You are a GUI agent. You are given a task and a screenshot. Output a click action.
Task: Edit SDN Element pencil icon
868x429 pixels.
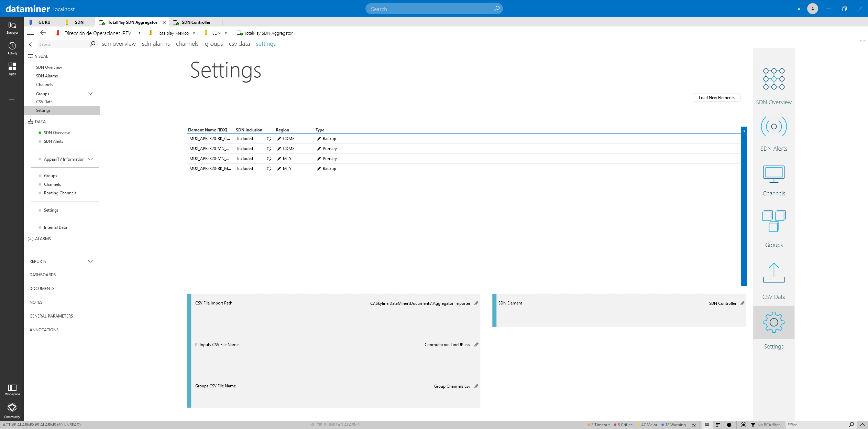click(x=742, y=303)
